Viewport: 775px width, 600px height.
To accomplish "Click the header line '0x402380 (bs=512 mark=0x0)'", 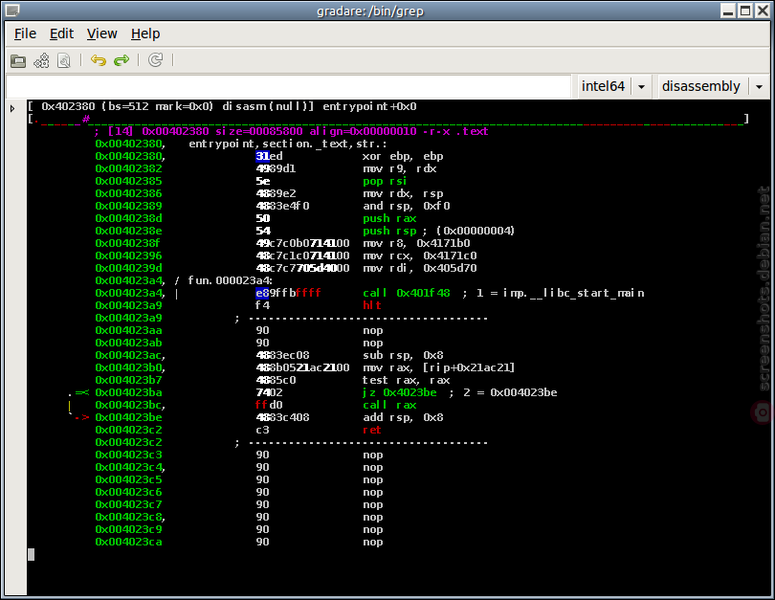I will point(128,106).
